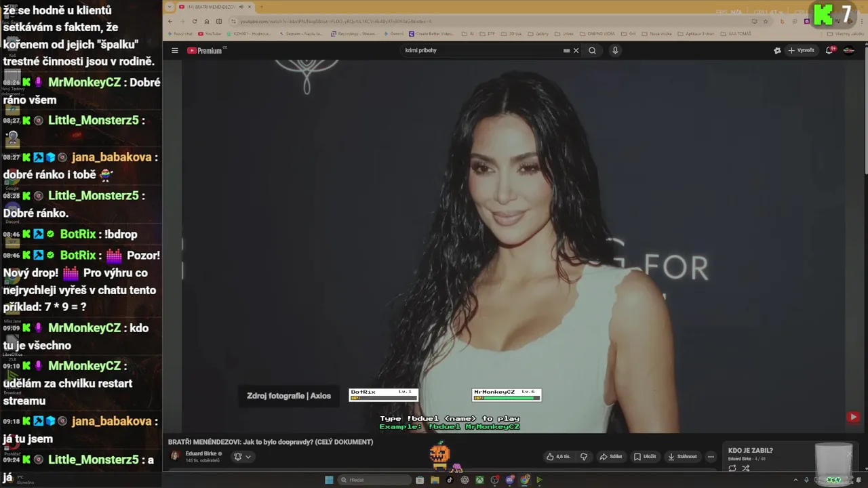The height and width of the screenshot is (488, 868).
Task: Open Eduard Birke channel name link
Action: tap(201, 453)
